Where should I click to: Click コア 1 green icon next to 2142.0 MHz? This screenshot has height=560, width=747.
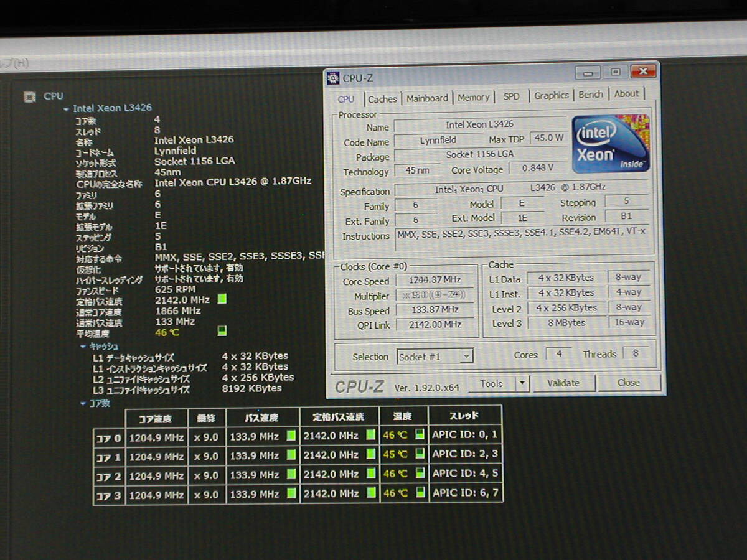coord(371,454)
